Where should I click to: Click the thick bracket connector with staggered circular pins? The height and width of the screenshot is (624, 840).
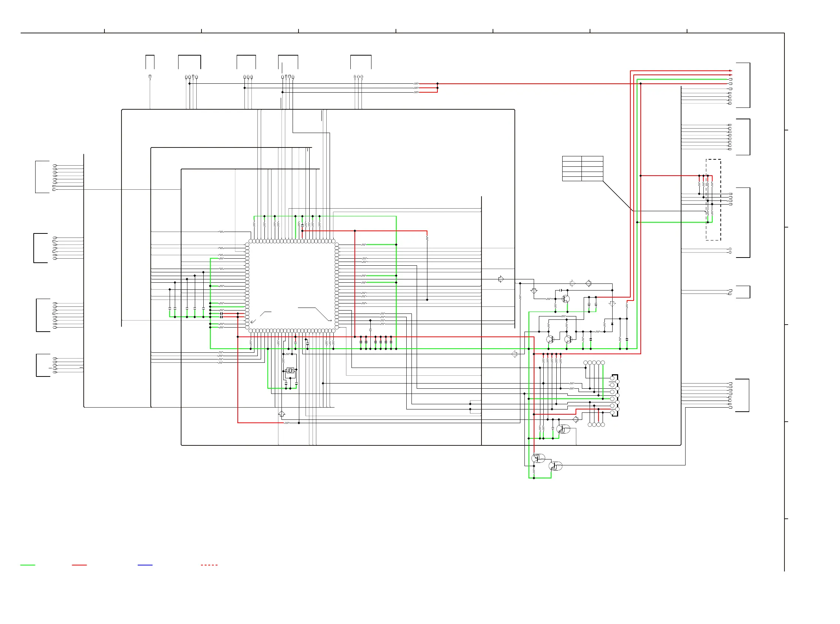point(616,395)
